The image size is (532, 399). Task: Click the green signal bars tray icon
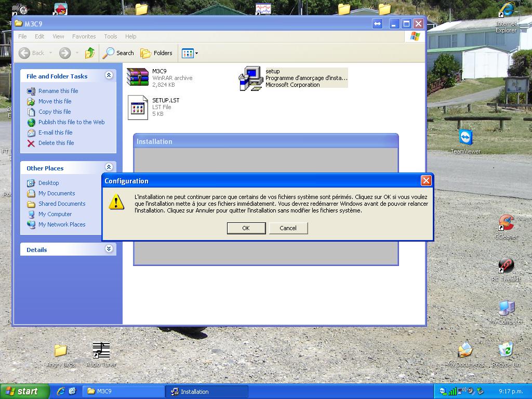coord(453,391)
